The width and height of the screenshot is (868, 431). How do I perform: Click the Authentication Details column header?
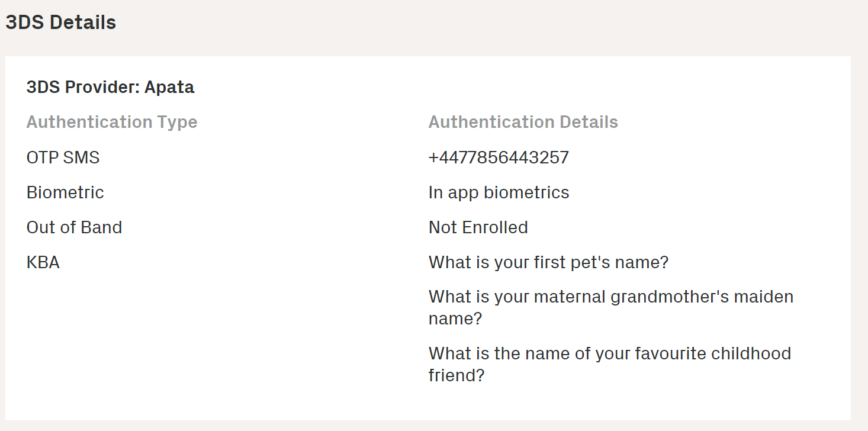(x=523, y=122)
